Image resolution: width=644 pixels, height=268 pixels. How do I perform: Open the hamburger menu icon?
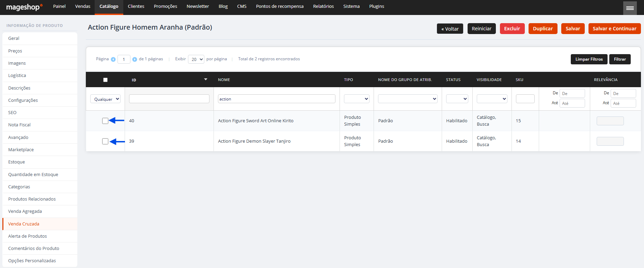pos(630,8)
